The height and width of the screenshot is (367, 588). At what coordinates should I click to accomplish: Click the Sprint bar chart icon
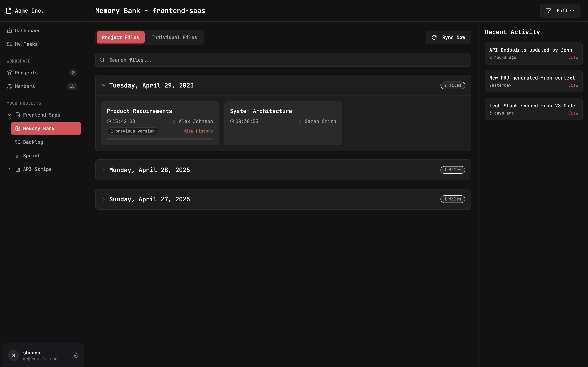[x=18, y=156]
